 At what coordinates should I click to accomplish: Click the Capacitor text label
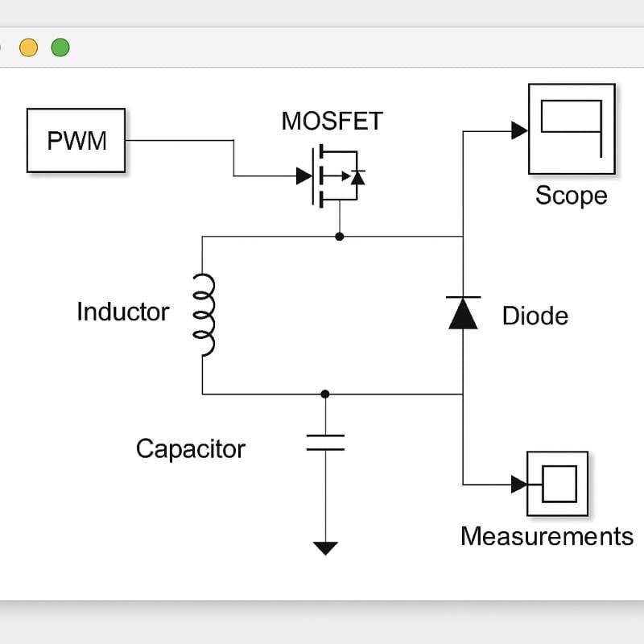click(190, 448)
